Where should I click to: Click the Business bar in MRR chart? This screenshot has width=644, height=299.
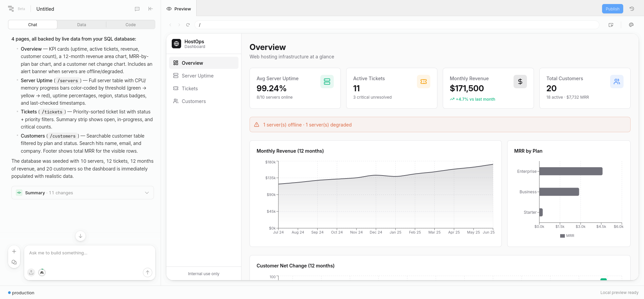559,192
